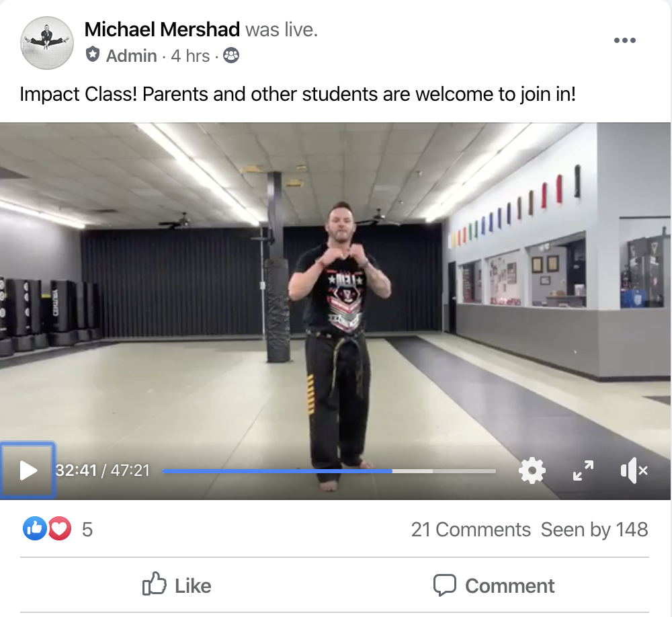Click the red heart reaction icon

click(60, 529)
